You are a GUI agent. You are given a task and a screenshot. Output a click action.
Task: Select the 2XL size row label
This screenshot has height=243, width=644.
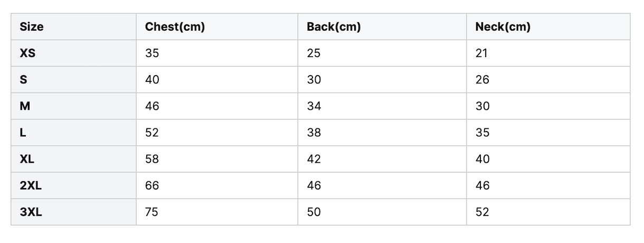tap(31, 185)
